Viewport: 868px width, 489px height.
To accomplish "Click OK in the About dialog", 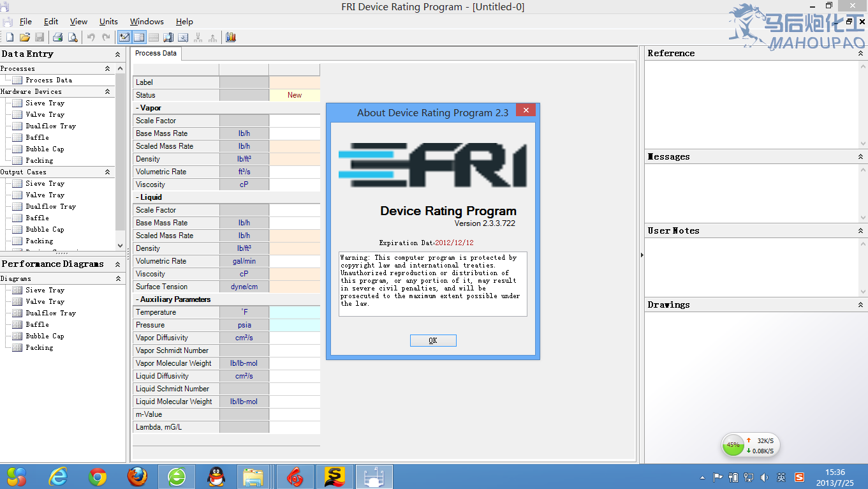I will tap(433, 340).
